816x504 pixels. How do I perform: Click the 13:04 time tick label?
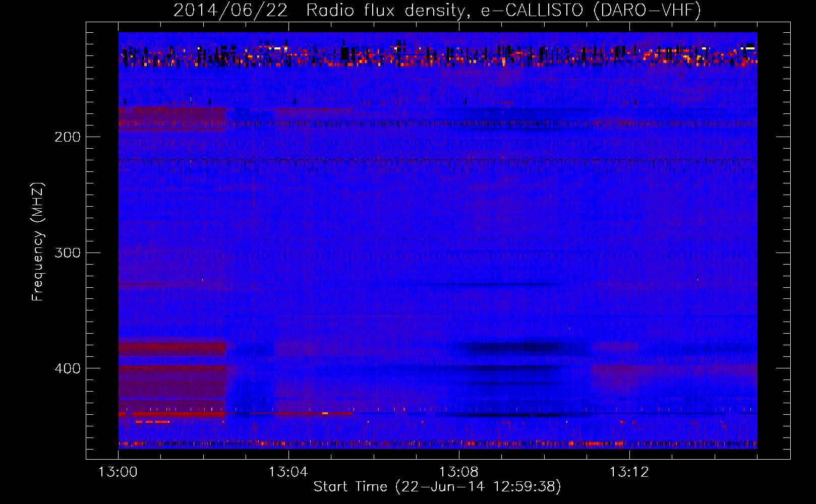click(288, 472)
